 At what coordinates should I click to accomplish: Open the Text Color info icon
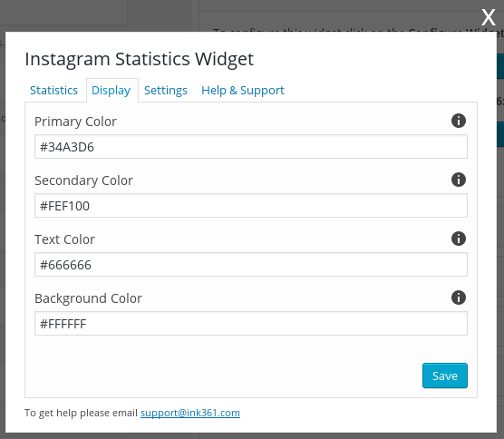[x=459, y=239]
